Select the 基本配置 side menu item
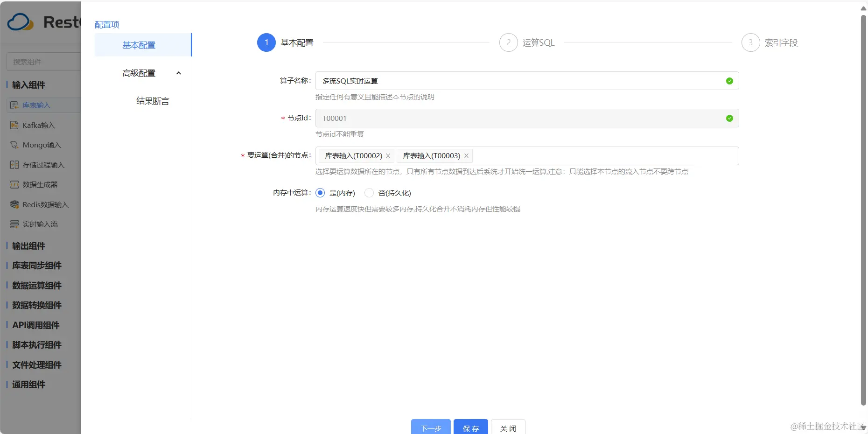Viewport: 868px width, 434px height. pyautogui.click(x=143, y=45)
